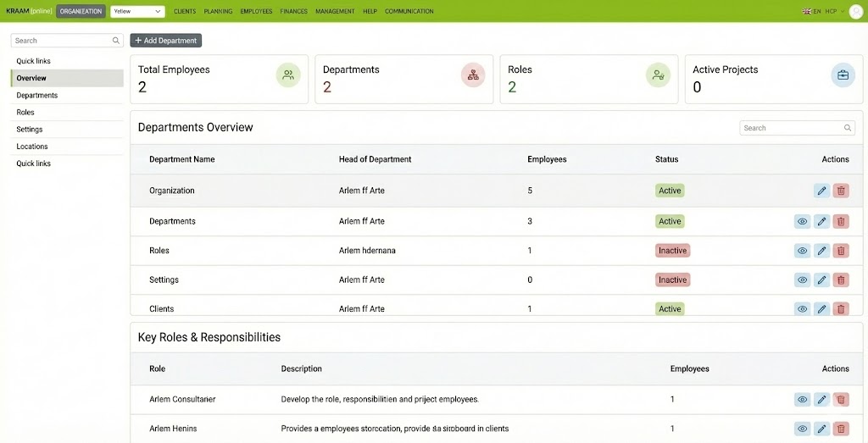Image resolution: width=868 pixels, height=443 pixels.
Task: Click the Head of Department column header
Action: 375,159
